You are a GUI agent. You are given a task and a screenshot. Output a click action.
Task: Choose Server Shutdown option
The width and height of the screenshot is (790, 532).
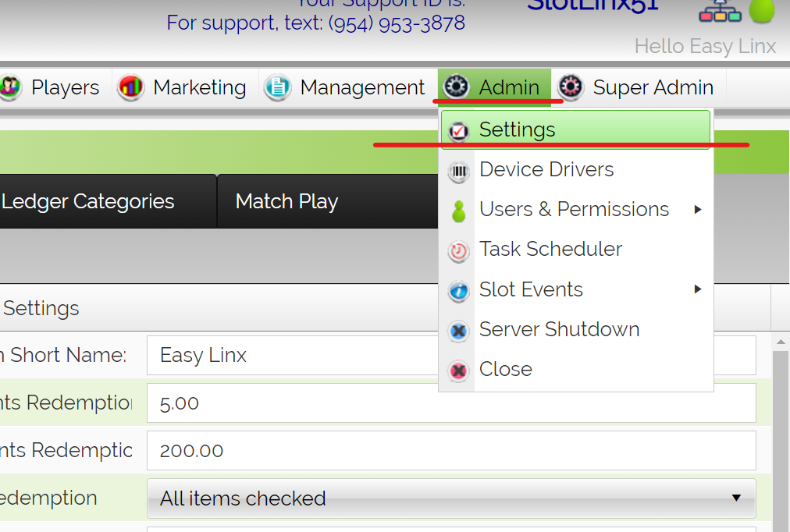pyautogui.click(x=575, y=329)
